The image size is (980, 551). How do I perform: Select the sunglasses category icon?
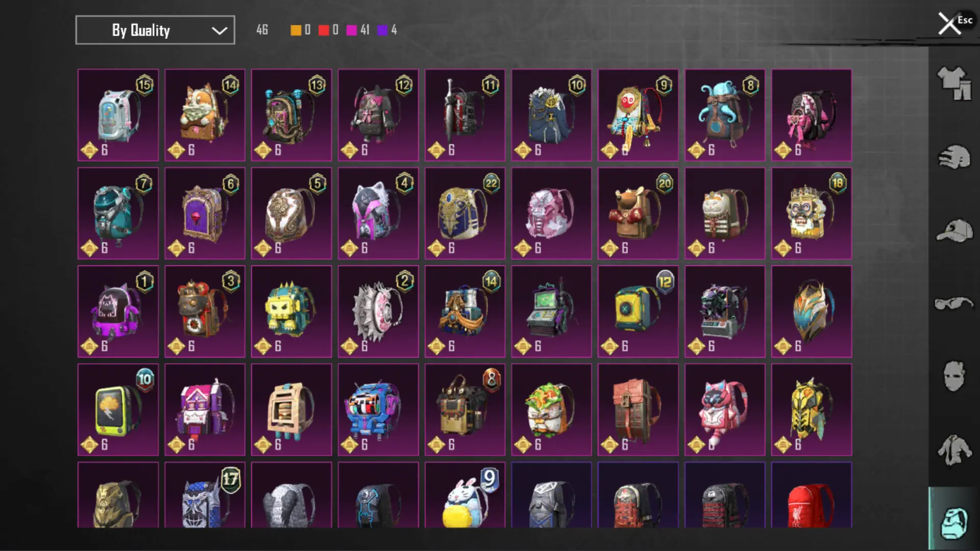tap(954, 304)
